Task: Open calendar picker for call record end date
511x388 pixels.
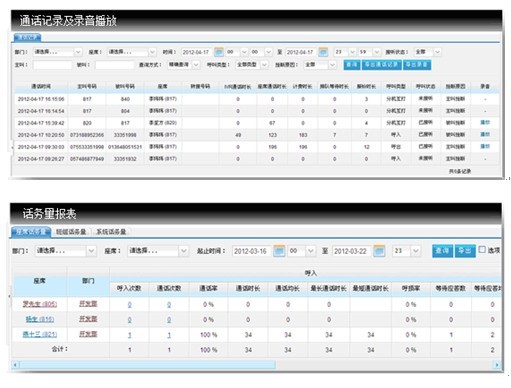Action: (323, 52)
